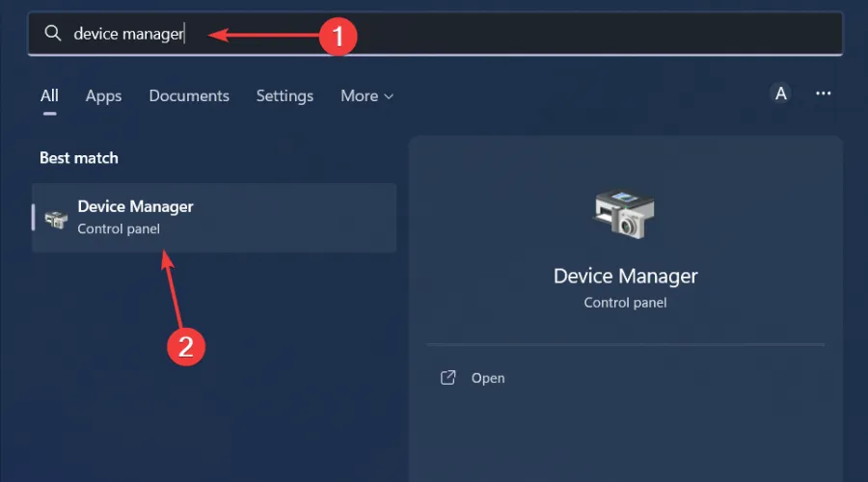Click the 'Control panel' subtitle in preview pane
The image size is (868, 482).
tap(625, 303)
